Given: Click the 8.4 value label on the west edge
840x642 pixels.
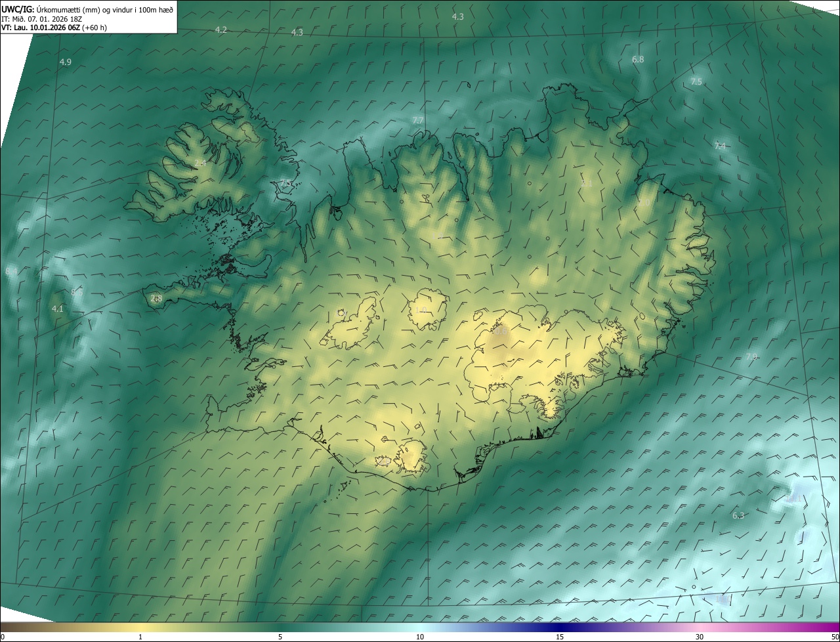Looking at the screenshot, I should [11, 271].
